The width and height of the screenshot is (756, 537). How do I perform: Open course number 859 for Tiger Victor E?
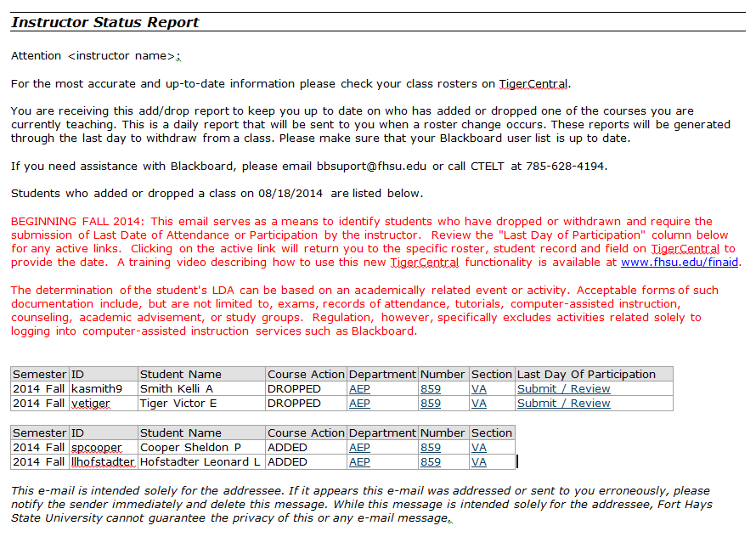pos(431,404)
